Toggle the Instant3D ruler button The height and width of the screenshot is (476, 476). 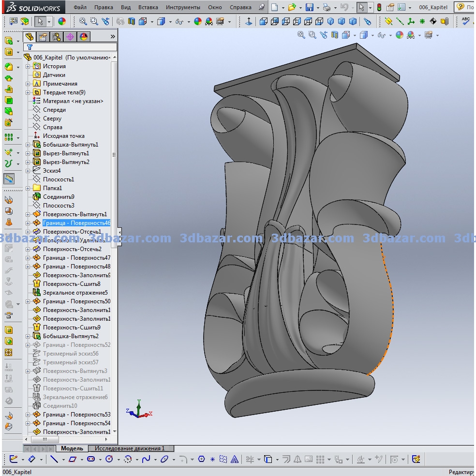9,178
